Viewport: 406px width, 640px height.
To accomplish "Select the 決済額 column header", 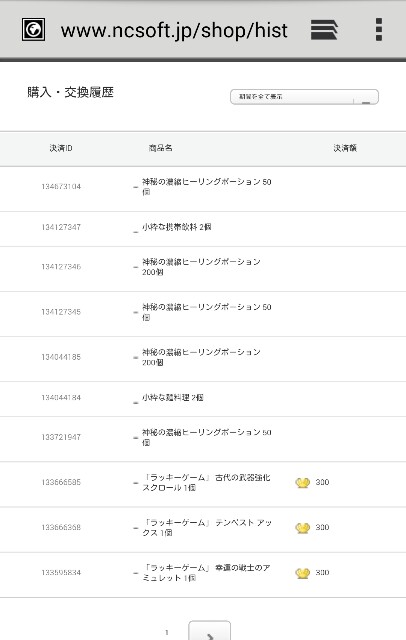I will click(345, 148).
